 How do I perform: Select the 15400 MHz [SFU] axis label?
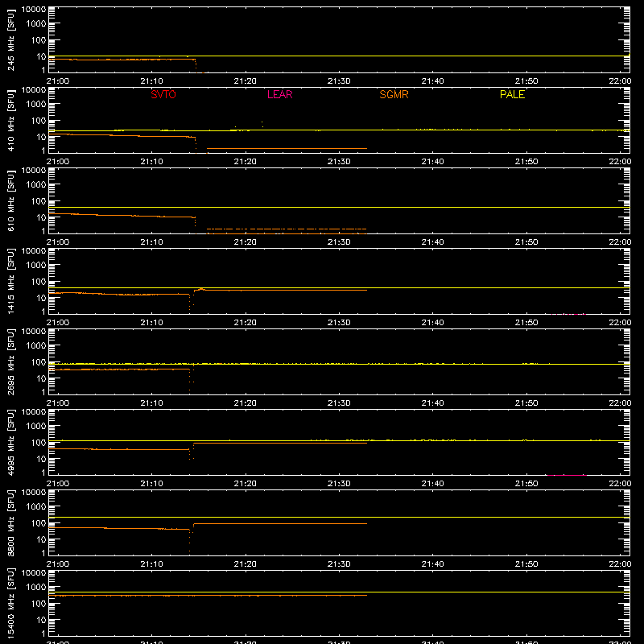[10, 604]
